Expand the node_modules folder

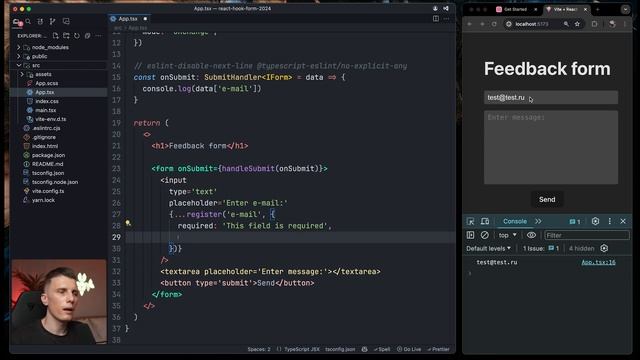coord(18,47)
